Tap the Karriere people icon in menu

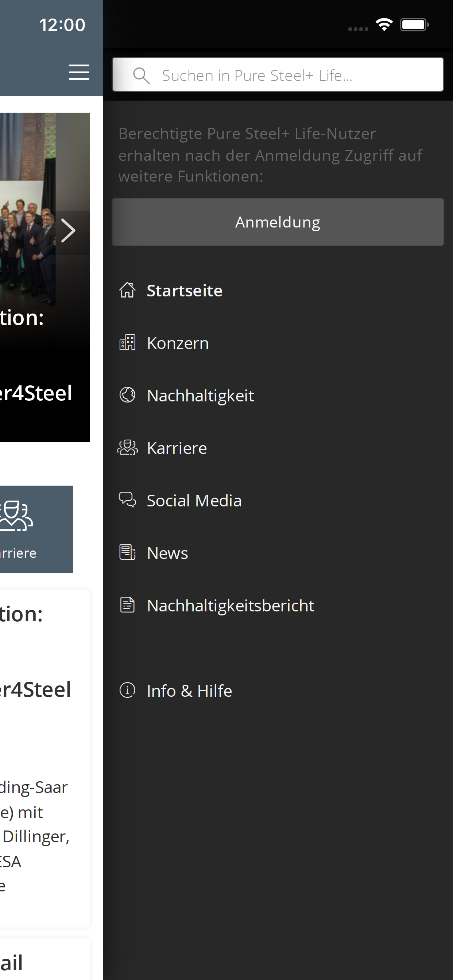click(x=127, y=448)
